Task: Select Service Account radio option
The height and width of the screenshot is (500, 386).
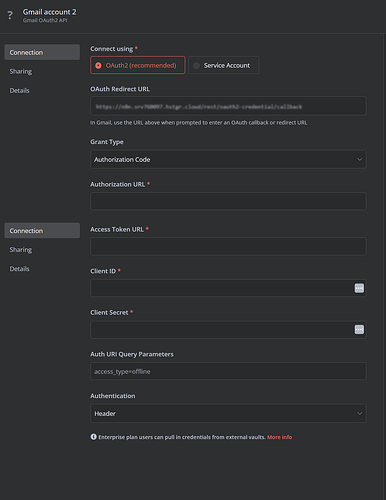Action: coord(224,65)
